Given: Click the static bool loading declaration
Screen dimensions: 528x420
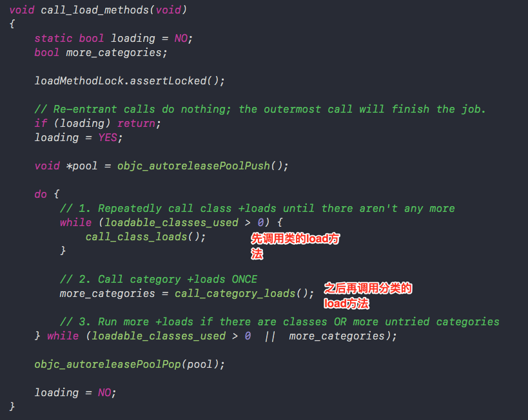Looking at the screenshot, I should point(113,39).
